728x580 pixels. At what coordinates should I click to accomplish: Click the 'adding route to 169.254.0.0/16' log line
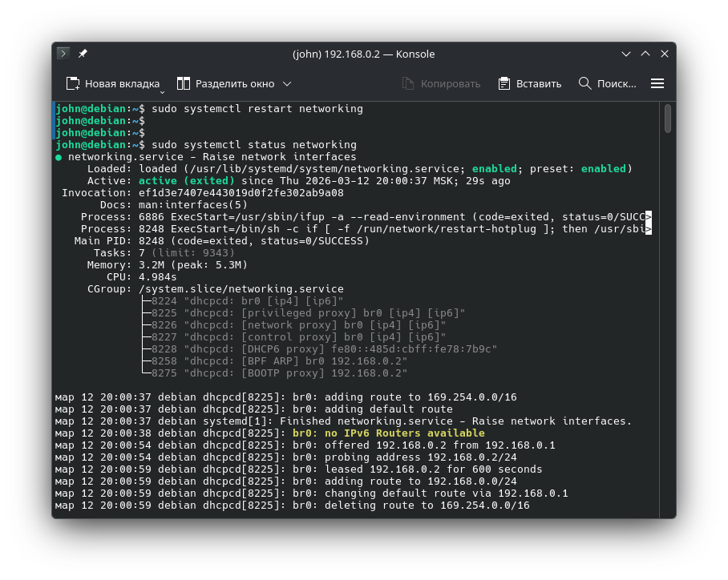[286, 397]
